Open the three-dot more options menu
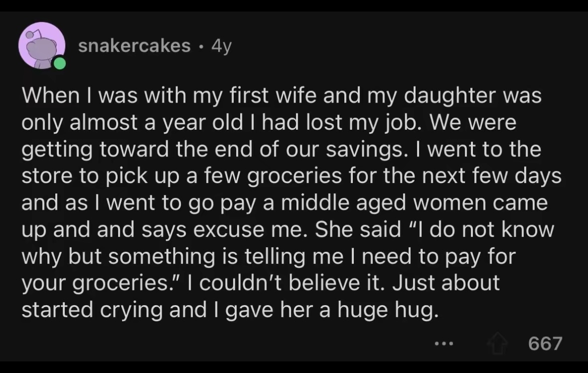This screenshot has height=373, width=588. pyautogui.click(x=444, y=344)
